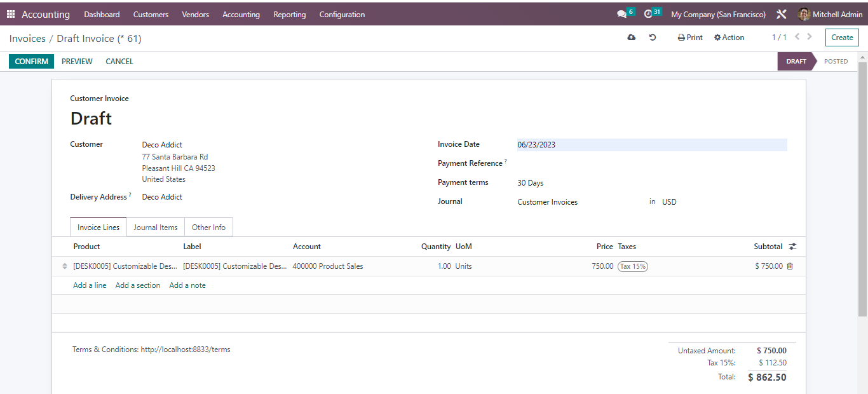Screen dimensions: 868x394
Task: Open the apps grid menu icon
Action: tap(11, 14)
